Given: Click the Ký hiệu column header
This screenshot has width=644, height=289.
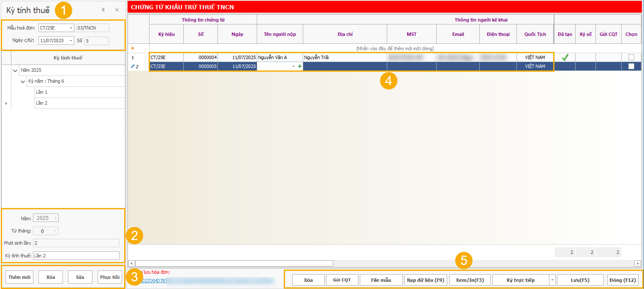Looking at the screenshot, I should coord(166,34).
